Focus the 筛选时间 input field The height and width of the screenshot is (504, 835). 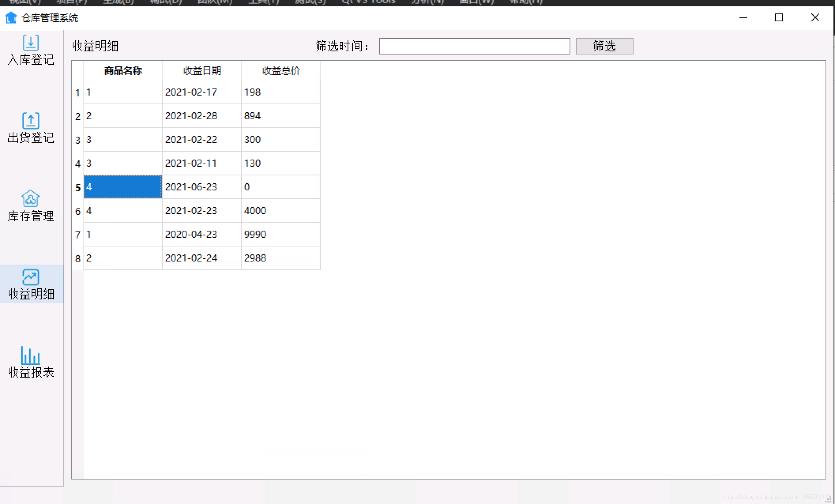(474, 46)
